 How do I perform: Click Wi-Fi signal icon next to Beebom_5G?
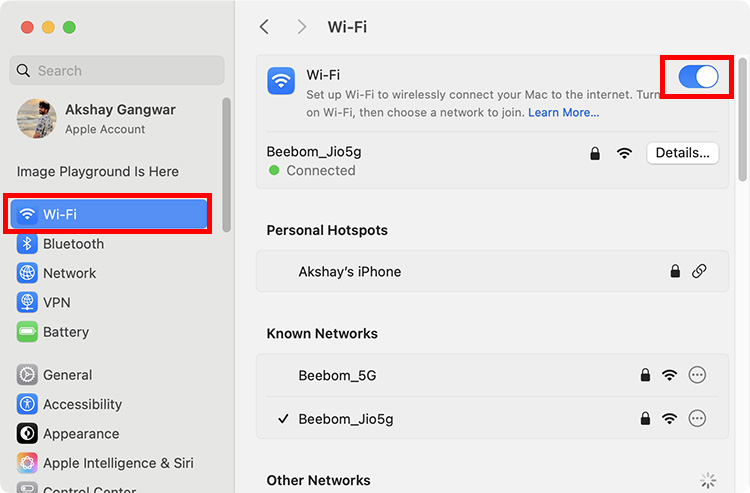coord(670,375)
